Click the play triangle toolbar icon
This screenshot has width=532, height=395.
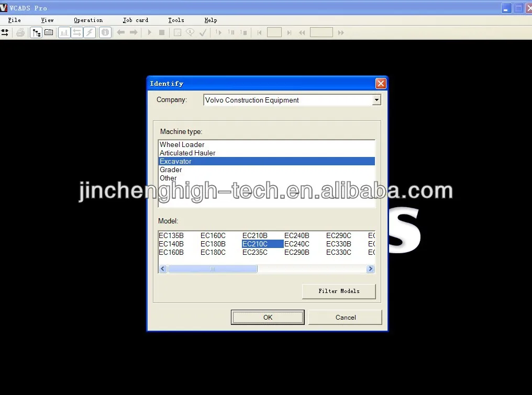pyautogui.click(x=149, y=32)
